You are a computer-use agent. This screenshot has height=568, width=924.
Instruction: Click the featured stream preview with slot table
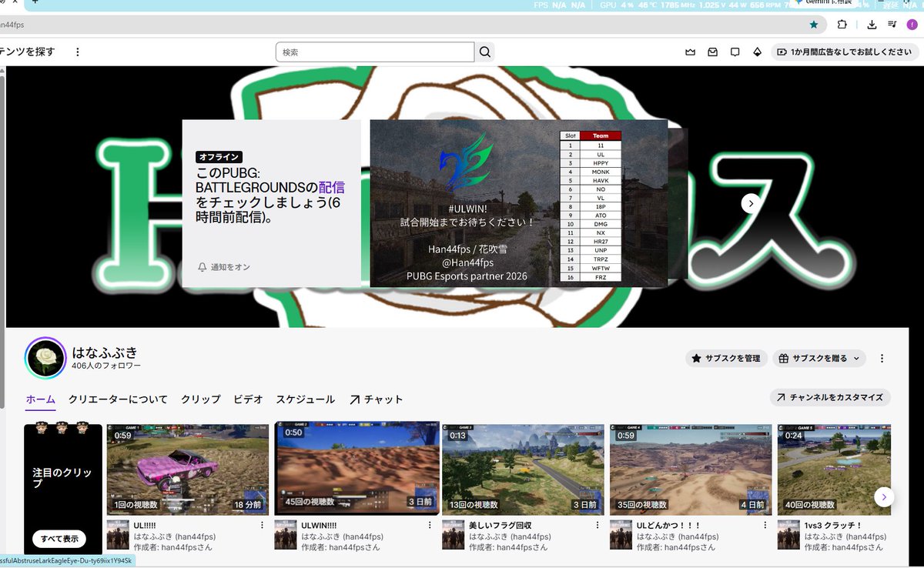point(519,203)
